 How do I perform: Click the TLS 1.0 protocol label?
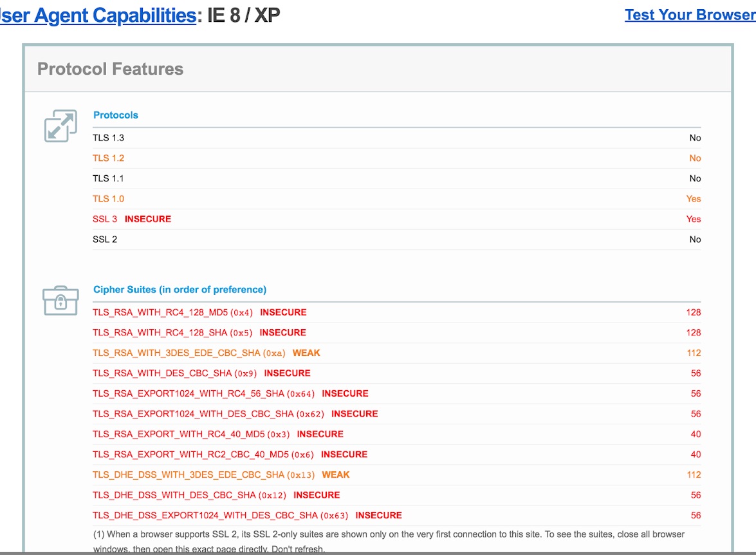tap(108, 199)
